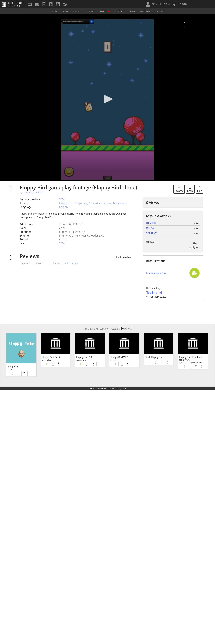The width and height of the screenshot is (215, 644).
Task: Click the favorites star on Flappy Tate card
Action: click(x=24, y=373)
